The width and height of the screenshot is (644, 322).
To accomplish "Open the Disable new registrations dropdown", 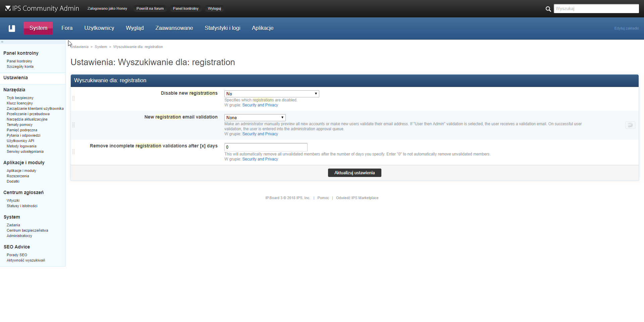I will 271,94.
